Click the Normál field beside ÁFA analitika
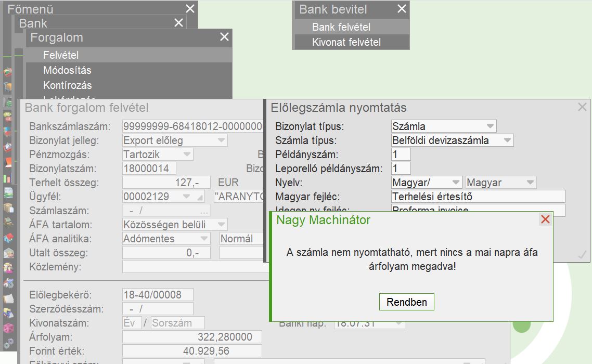 coord(241,239)
